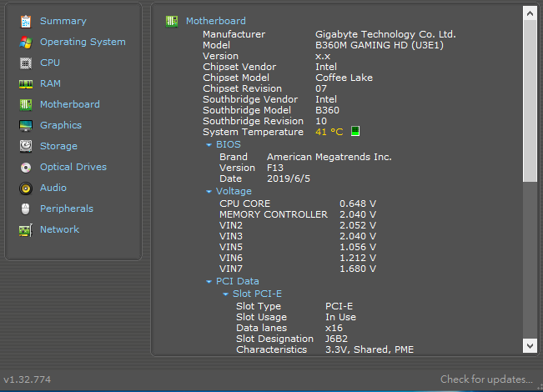The width and height of the screenshot is (543, 392).
Task: Click the Graphics monitor icon
Action: [26, 126]
